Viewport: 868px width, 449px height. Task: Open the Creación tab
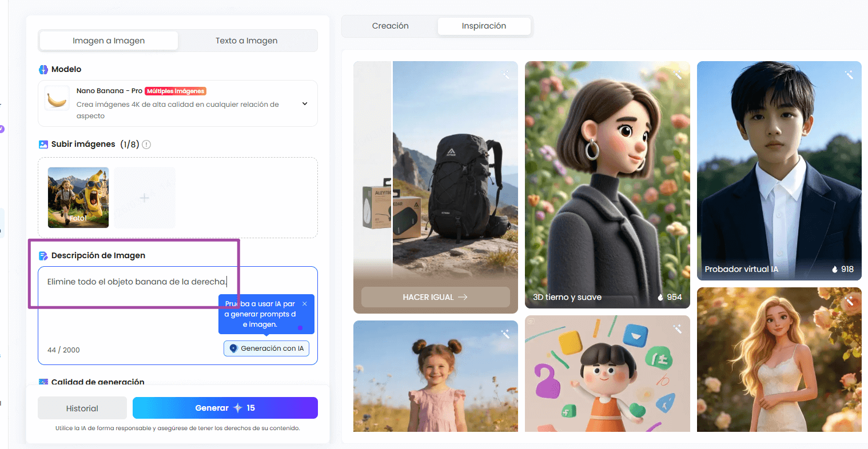390,26
